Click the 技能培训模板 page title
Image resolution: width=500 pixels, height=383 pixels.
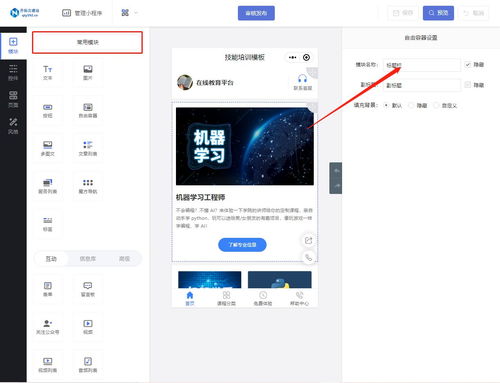tap(245, 57)
